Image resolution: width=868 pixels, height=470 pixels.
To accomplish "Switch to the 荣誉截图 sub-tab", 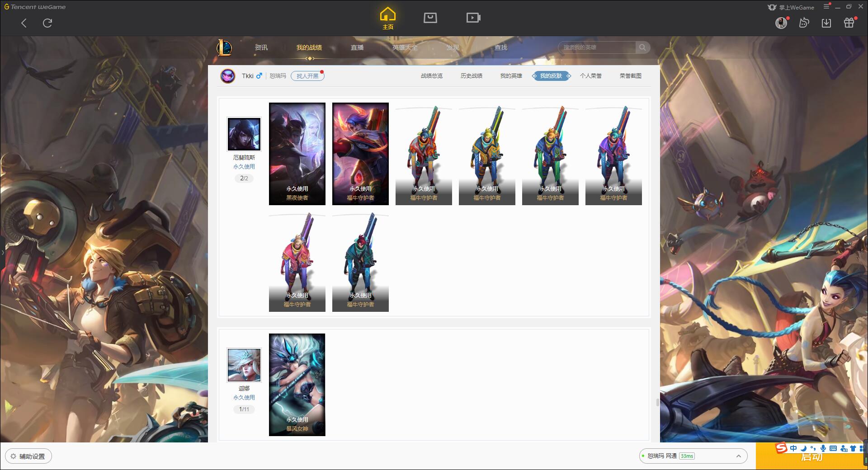I will click(631, 76).
